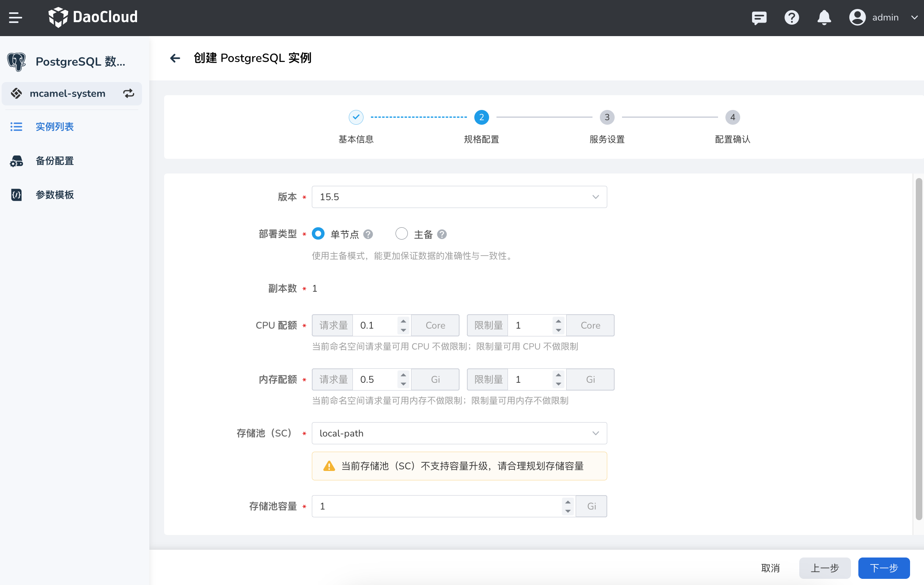Image resolution: width=924 pixels, height=585 pixels.
Task: Click the 下一步 button
Action: tap(884, 568)
